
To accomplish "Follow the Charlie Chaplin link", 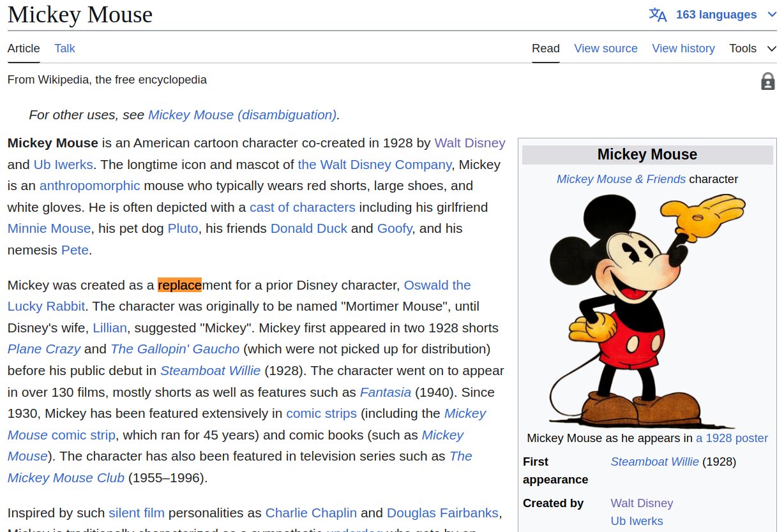I will [x=311, y=513].
